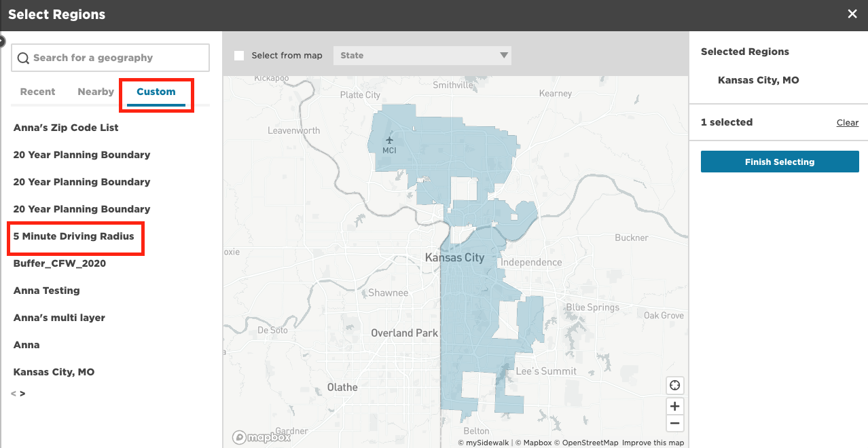Clear the selected regions
Image resolution: width=868 pixels, height=448 pixels.
pyautogui.click(x=847, y=123)
